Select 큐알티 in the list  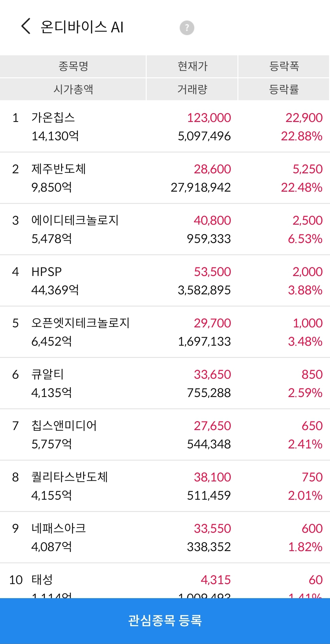tap(47, 374)
